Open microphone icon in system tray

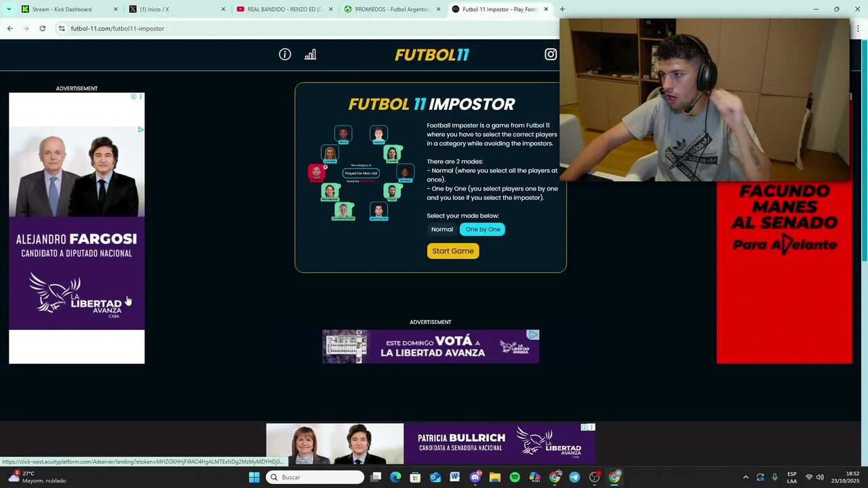774,477
